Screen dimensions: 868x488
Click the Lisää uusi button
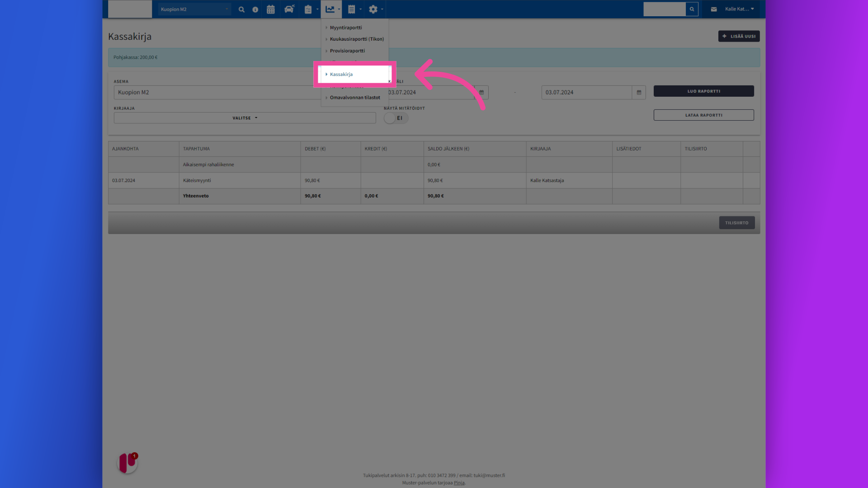point(739,36)
